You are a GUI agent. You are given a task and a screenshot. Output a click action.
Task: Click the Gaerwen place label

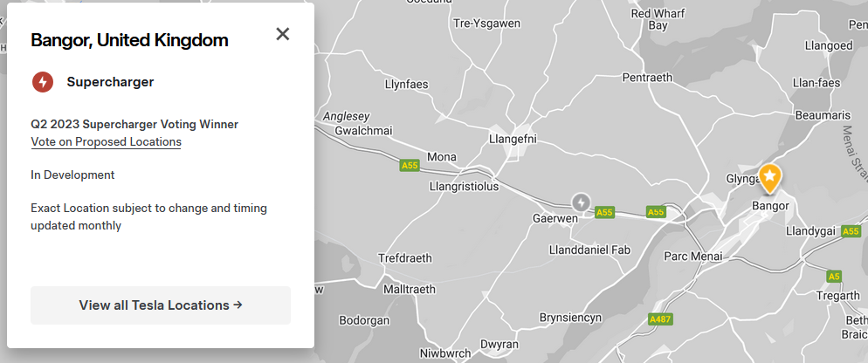click(x=555, y=218)
